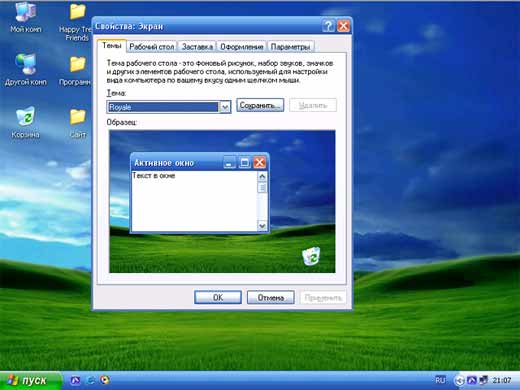Click the 21:07 taskbar clock
Screen dimensions: 520x390
[x=502, y=380]
